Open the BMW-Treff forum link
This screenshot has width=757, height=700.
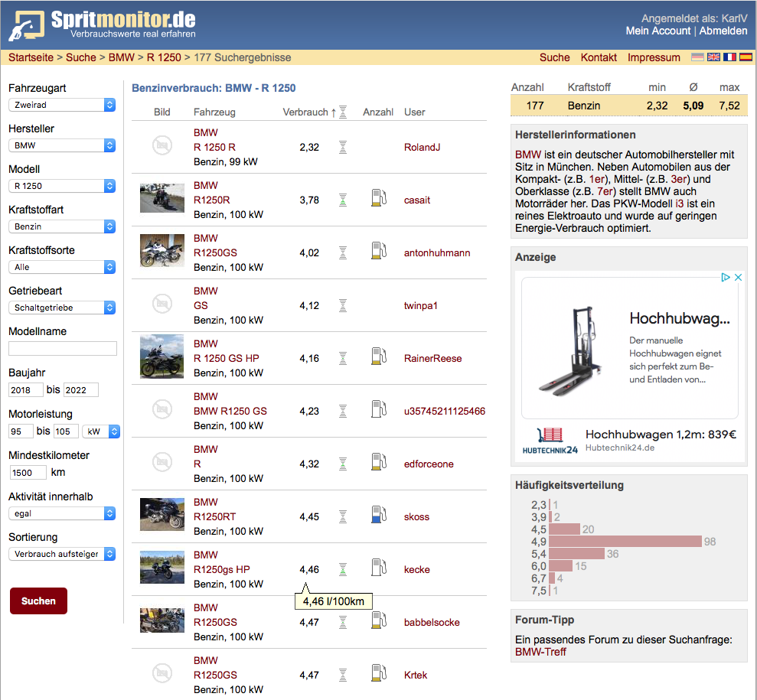click(540, 652)
